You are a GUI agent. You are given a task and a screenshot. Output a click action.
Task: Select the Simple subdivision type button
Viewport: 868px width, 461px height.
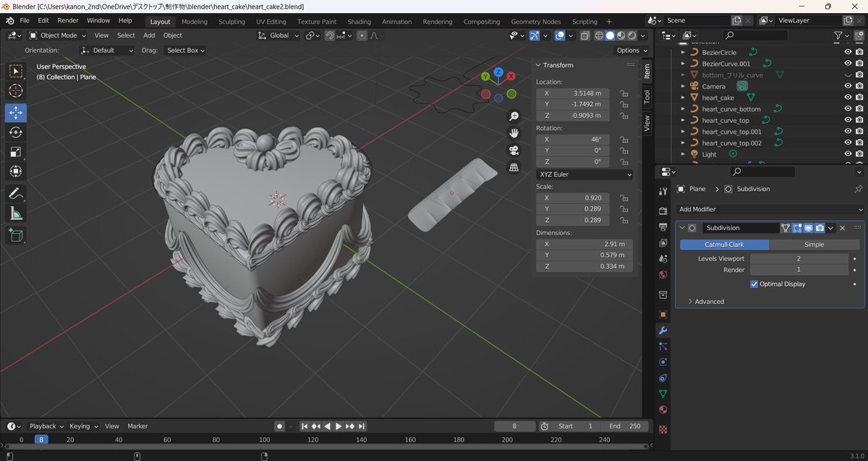coord(814,245)
